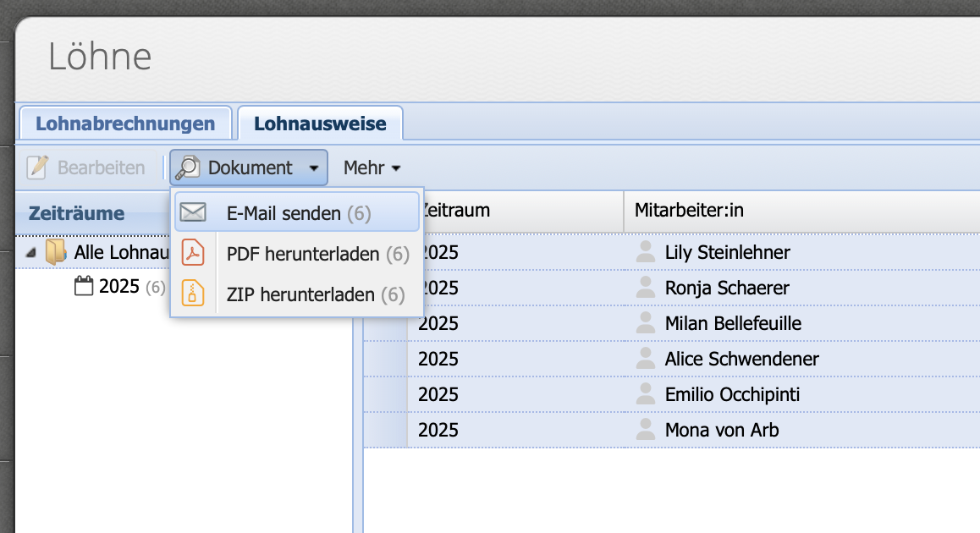The width and height of the screenshot is (980, 533).
Task: Click the folder icon for Alle Lohnausweise
Action: [x=57, y=251]
